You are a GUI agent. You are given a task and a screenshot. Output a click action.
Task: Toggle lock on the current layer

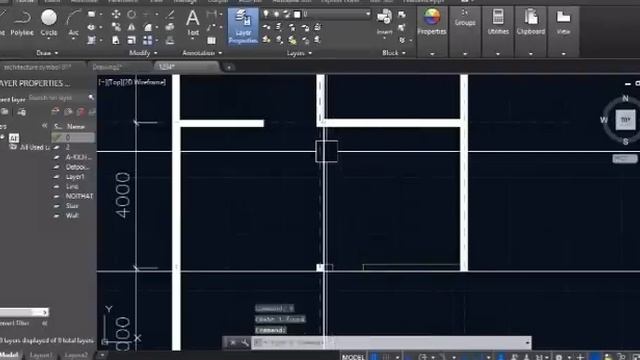287,14
